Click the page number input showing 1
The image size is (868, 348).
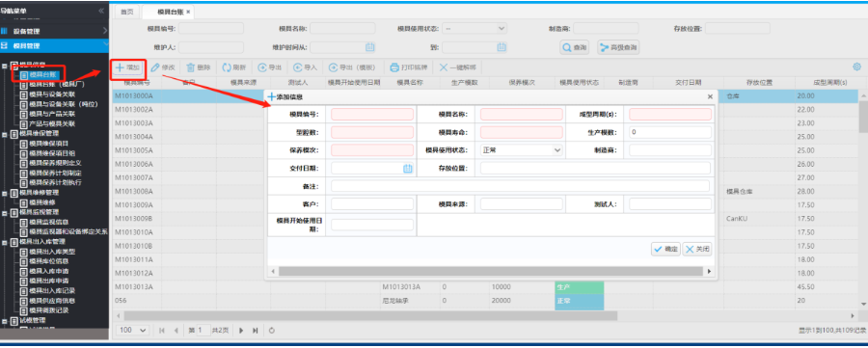tap(203, 331)
